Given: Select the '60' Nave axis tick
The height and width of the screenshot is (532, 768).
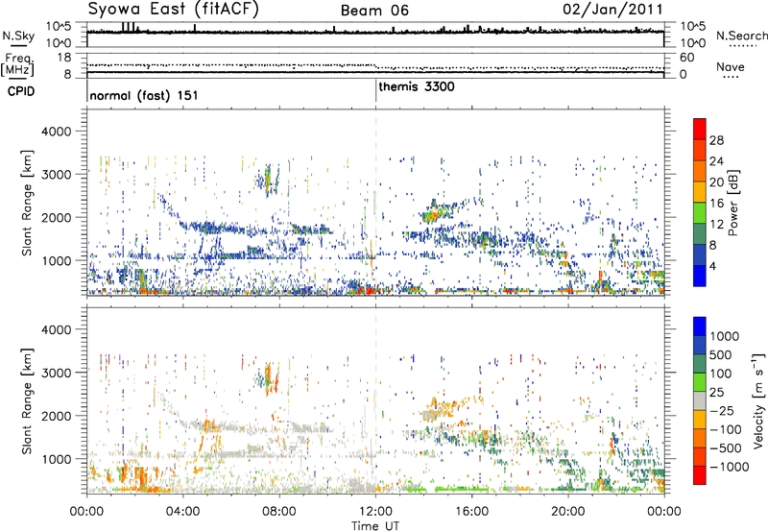Looking at the screenshot, I should 687,58.
